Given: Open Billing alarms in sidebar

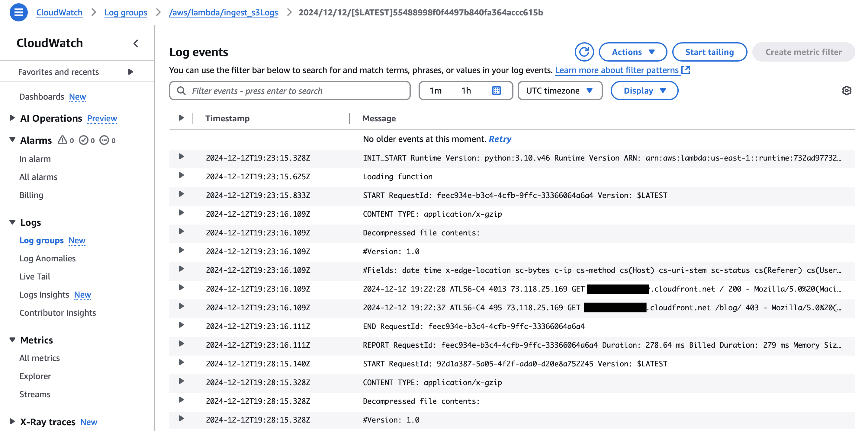Looking at the screenshot, I should [31, 195].
